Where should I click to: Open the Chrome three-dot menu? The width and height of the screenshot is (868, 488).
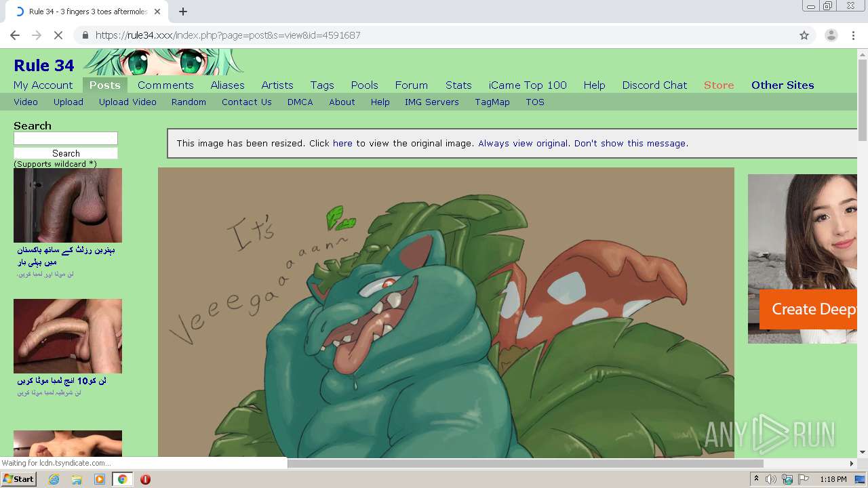pos(853,35)
